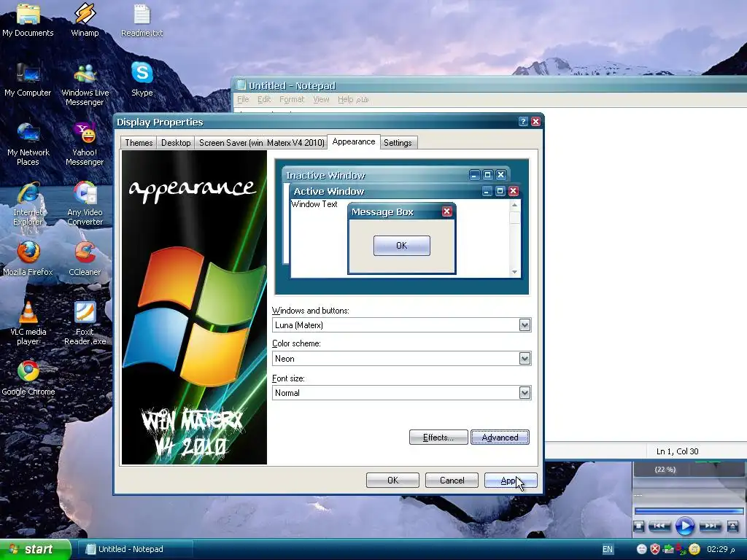This screenshot has width=747, height=560.
Task: Click the Any Video Converter icon
Action: [85, 204]
